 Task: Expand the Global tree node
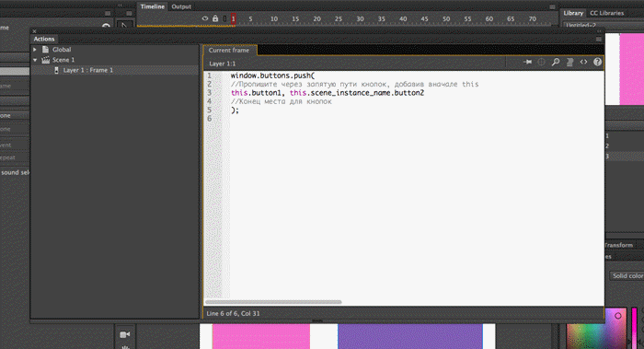tap(35, 50)
